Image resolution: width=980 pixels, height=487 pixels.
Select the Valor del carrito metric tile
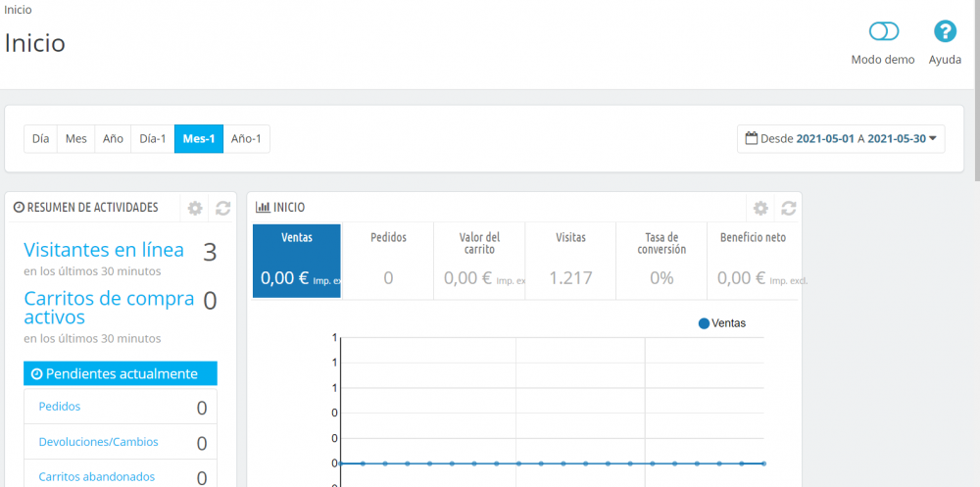point(479,261)
